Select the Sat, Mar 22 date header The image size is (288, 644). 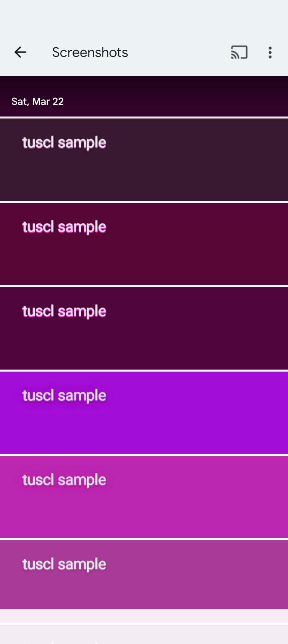pyautogui.click(x=37, y=101)
